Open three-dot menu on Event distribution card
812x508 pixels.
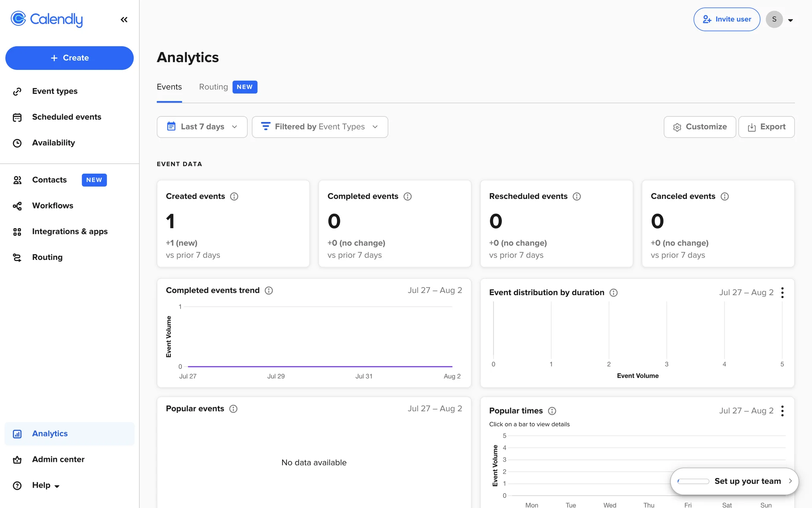782,293
